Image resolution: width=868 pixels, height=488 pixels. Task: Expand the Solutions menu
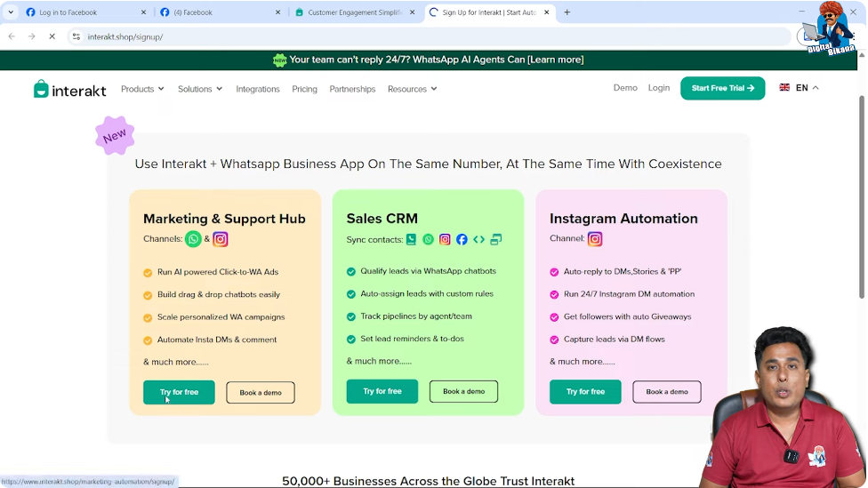pyautogui.click(x=200, y=89)
